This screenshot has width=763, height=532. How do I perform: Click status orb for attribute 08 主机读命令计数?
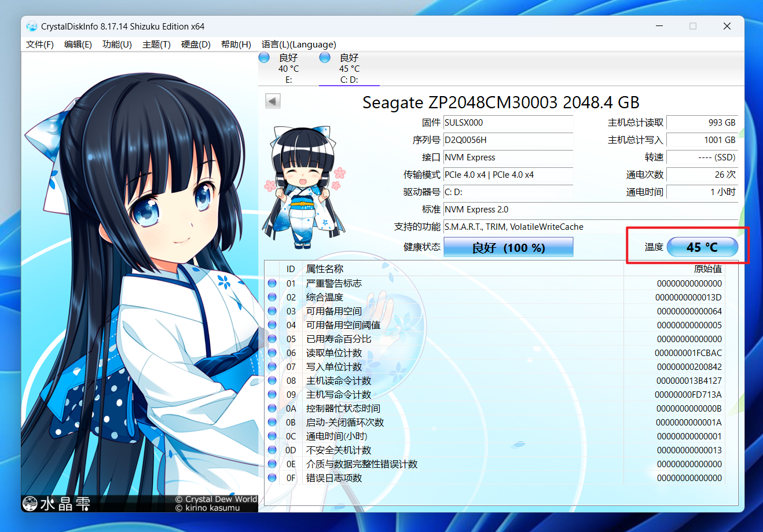pos(272,381)
